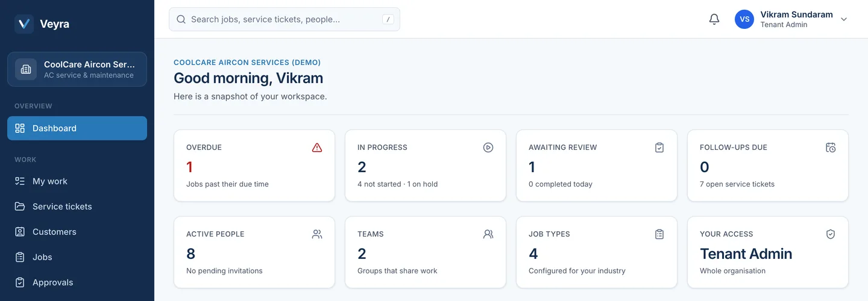Click the Veyra brand name
The height and width of the screenshot is (301, 868).
tap(54, 24)
